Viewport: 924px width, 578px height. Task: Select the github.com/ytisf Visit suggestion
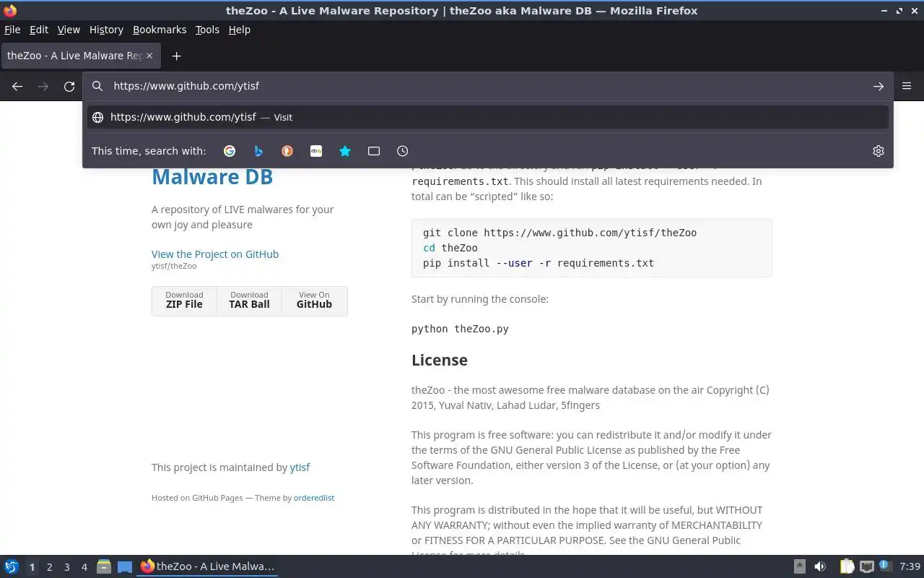point(488,117)
